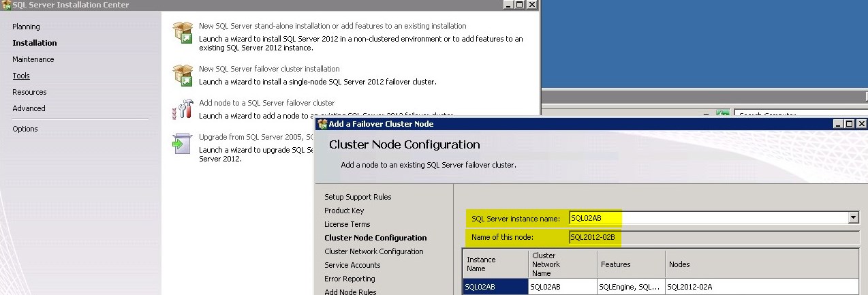Click the SQL Server Installation Center title icon
Screen dimensions: 868x295
tap(6, 5)
